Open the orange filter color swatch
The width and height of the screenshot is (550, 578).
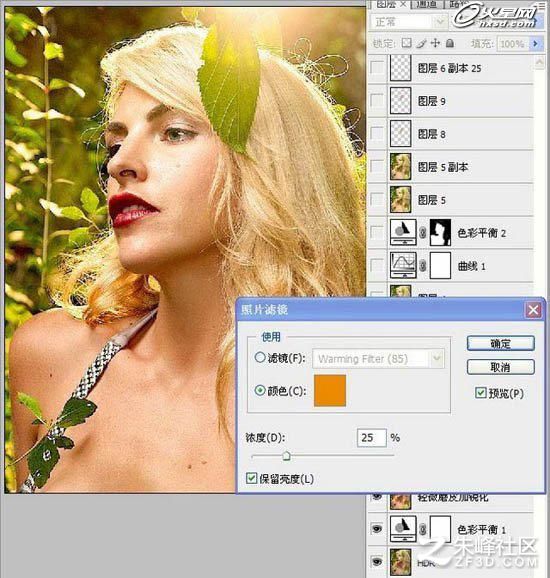coord(330,390)
